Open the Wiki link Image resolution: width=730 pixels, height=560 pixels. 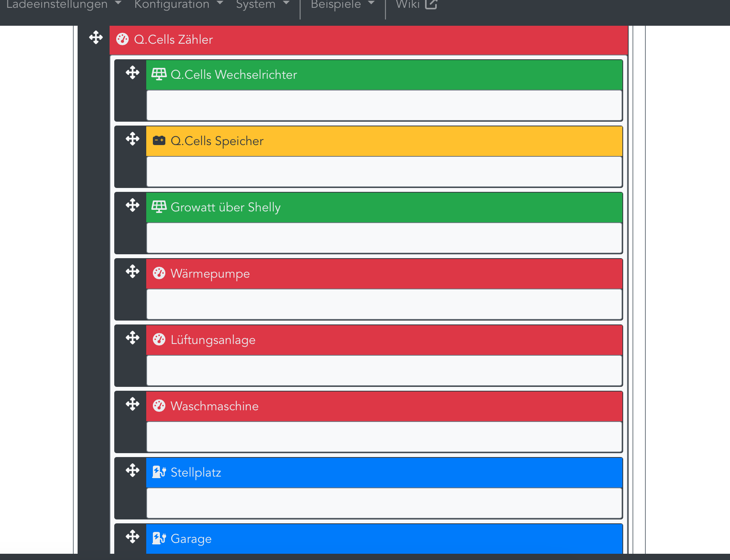coord(416,4)
